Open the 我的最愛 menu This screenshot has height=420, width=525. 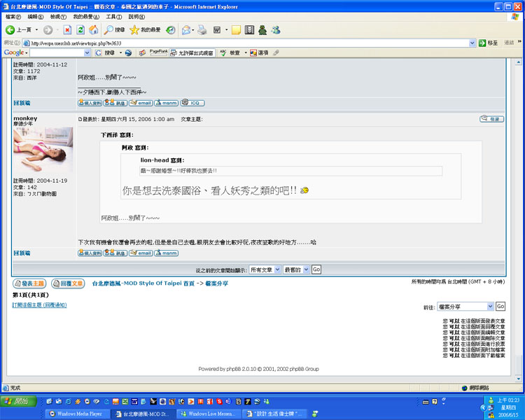(x=86, y=16)
